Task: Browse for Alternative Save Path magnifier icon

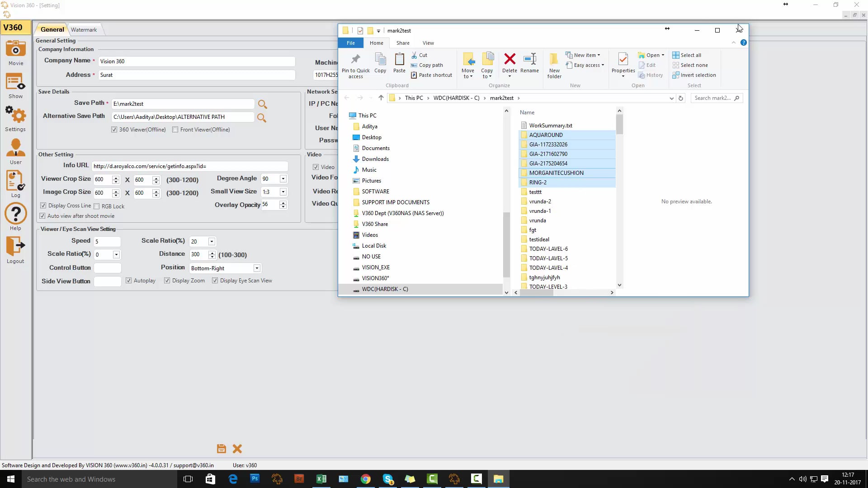Action: 261,117
